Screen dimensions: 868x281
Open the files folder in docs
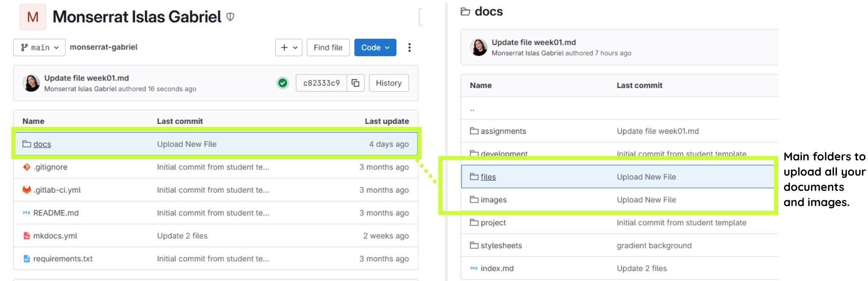[x=488, y=177]
